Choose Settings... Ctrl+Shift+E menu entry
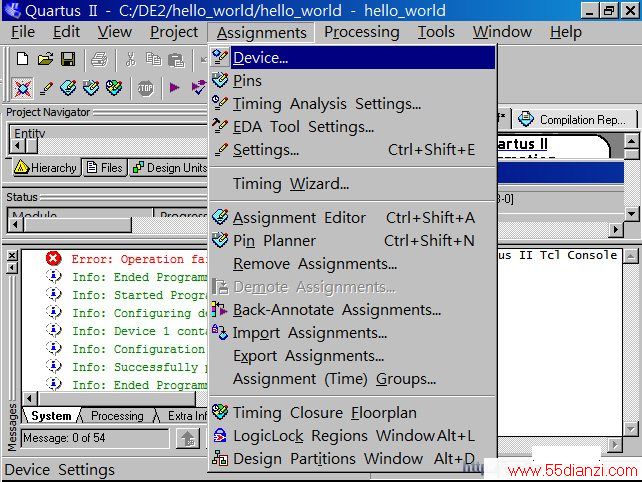The image size is (642, 482). pos(353,150)
